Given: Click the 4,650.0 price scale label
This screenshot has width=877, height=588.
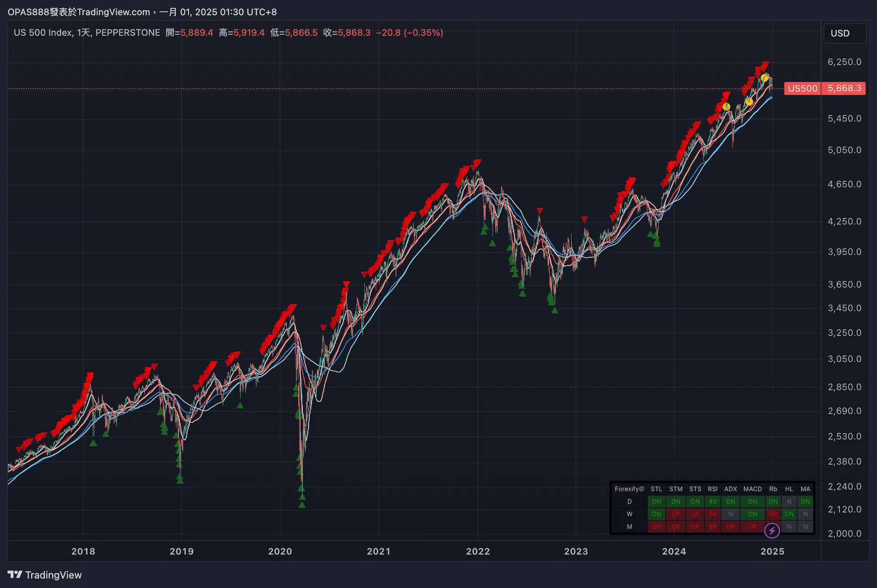Looking at the screenshot, I should pos(845,184).
